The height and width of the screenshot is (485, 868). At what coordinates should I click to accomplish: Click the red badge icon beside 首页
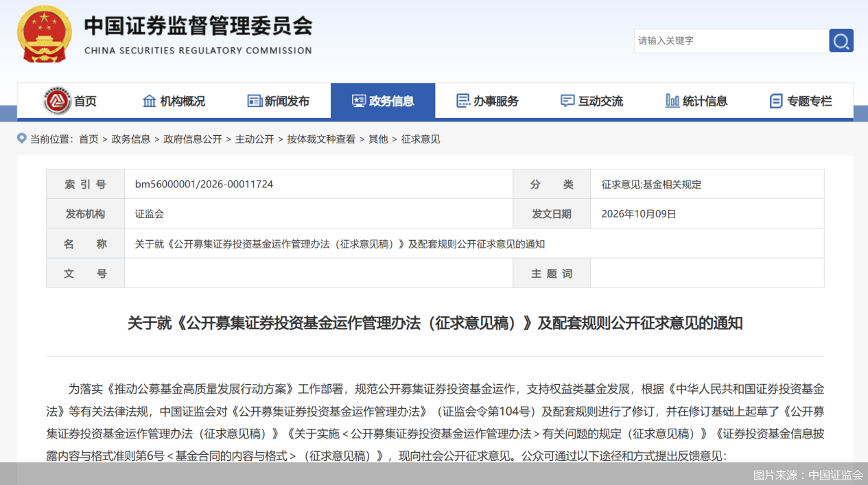[x=57, y=102]
